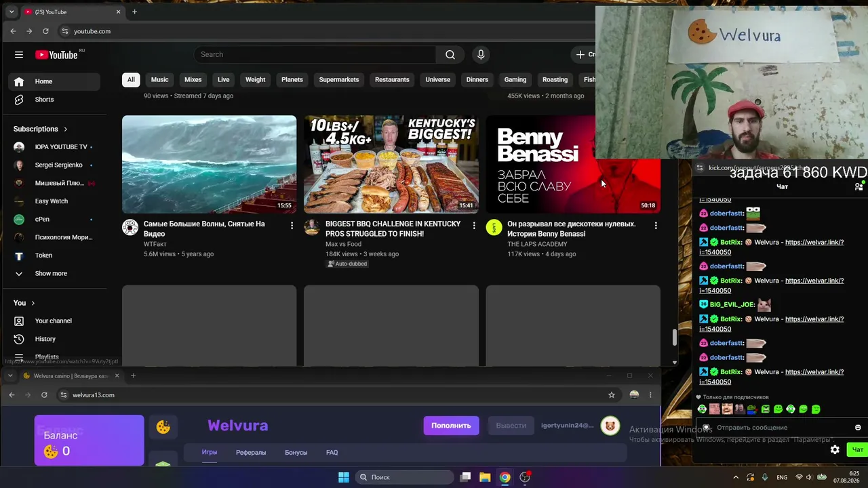Select the All filter chip
This screenshot has height=488, width=868.
click(131, 80)
